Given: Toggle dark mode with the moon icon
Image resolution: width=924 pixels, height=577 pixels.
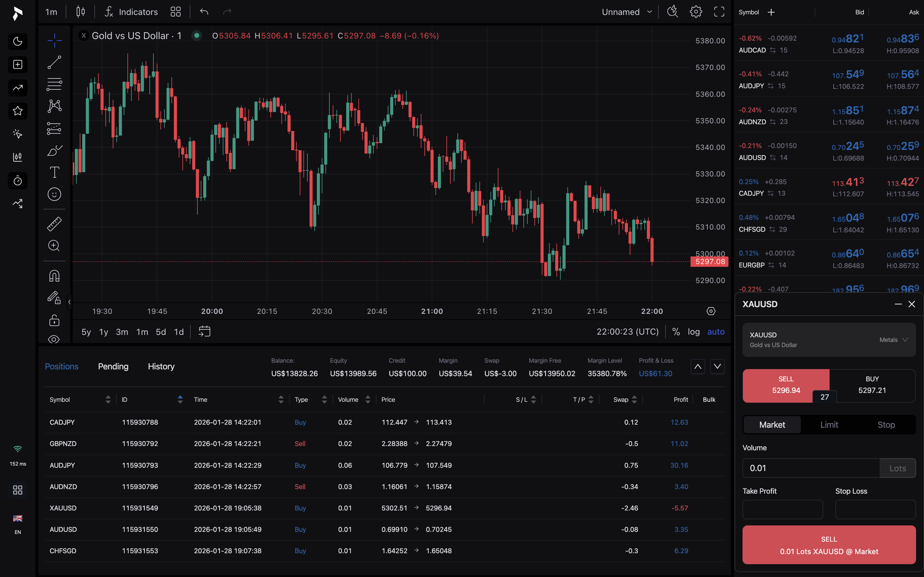Looking at the screenshot, I should point(17,41).
